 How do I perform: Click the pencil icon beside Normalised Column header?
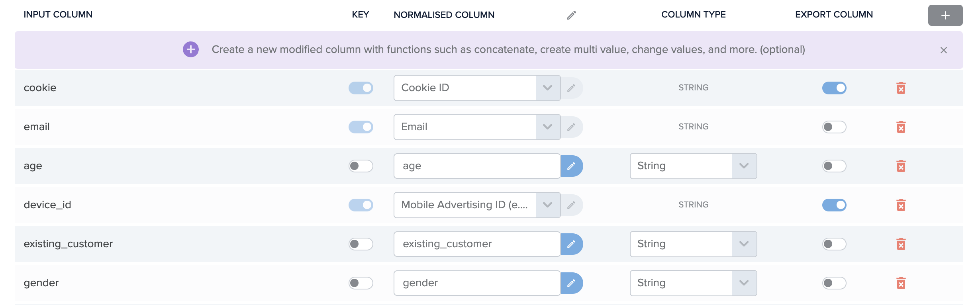572,15
